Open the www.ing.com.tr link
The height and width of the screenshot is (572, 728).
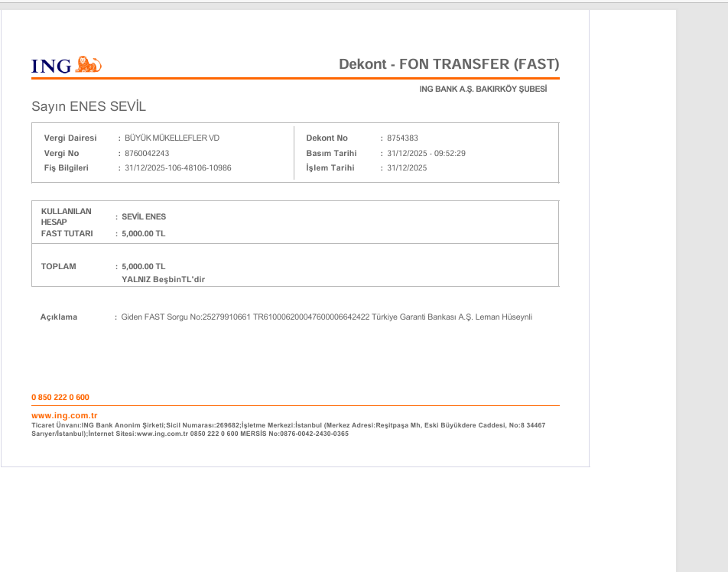point(64,415)
